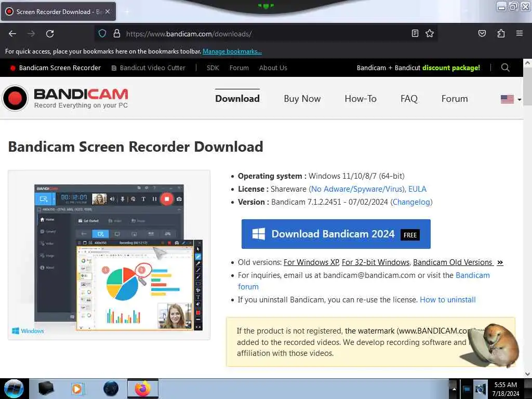Open the FAQ navigation item
532x399 pixels.
tap(409, 99)
